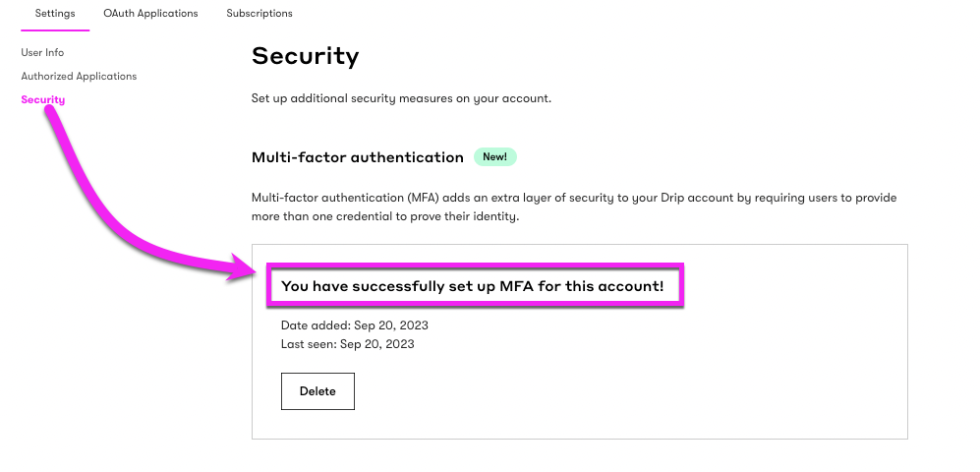Open Authorized Applications in sidebar
Viewport: 980px width, 472px height.
(79, 76)
